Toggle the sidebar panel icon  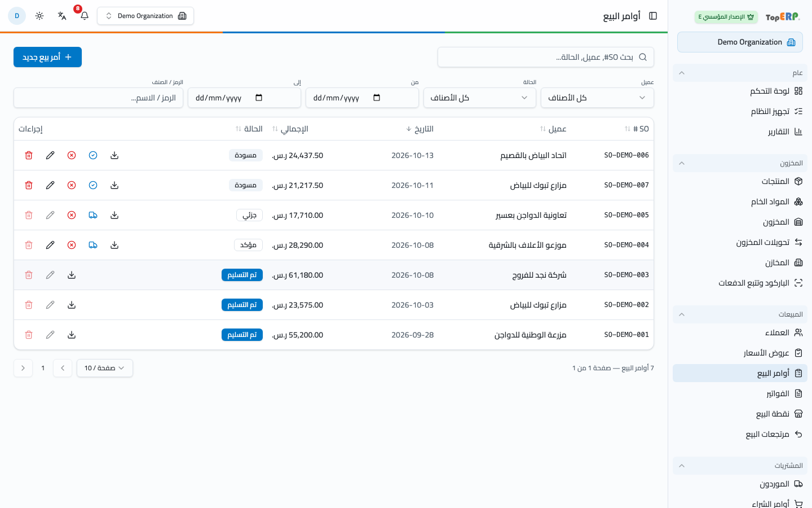pos(653,16)
